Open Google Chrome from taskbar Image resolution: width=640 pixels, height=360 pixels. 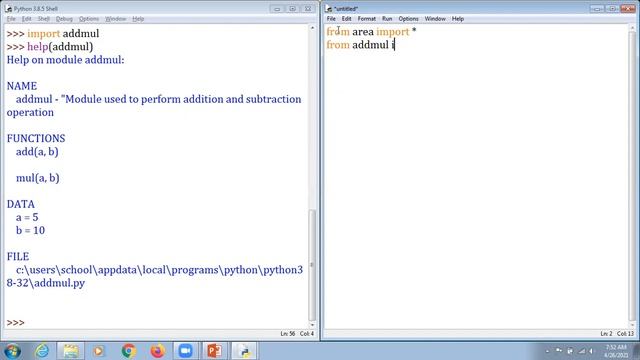coord(129,351)
